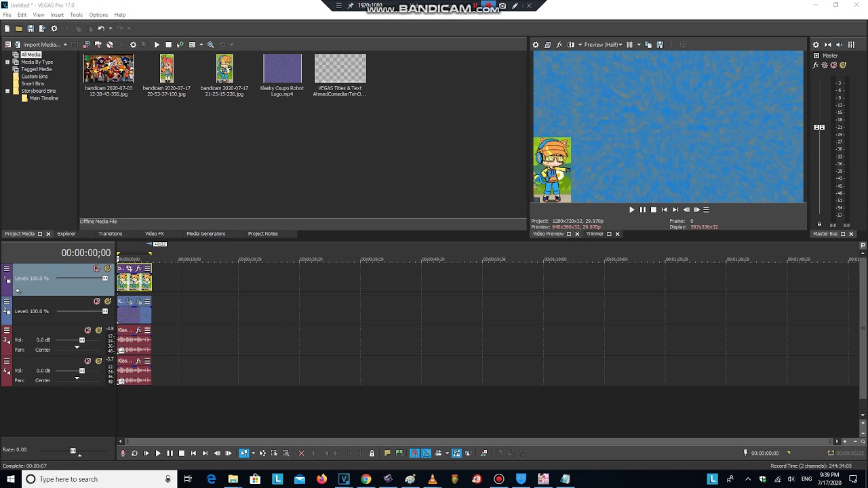Open the File menu

pyautogui.click(x=7, y=15)
